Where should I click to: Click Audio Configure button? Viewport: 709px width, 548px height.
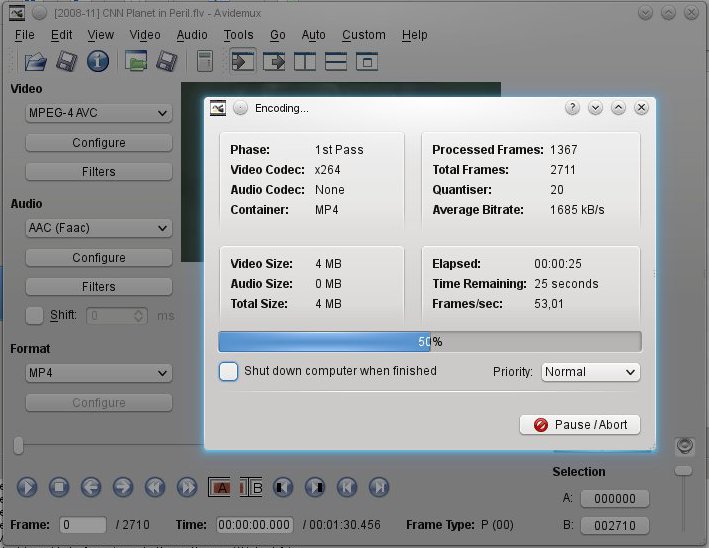(x=99, y=258)
